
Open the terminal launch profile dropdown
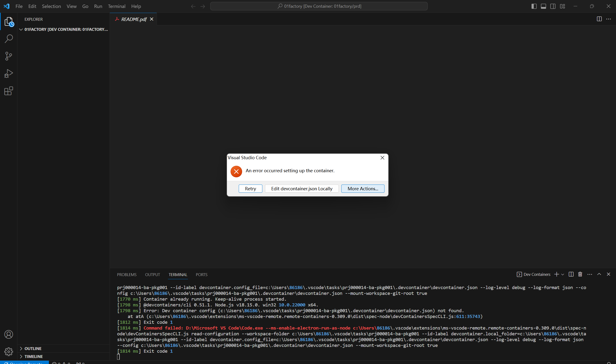[563, 274]
